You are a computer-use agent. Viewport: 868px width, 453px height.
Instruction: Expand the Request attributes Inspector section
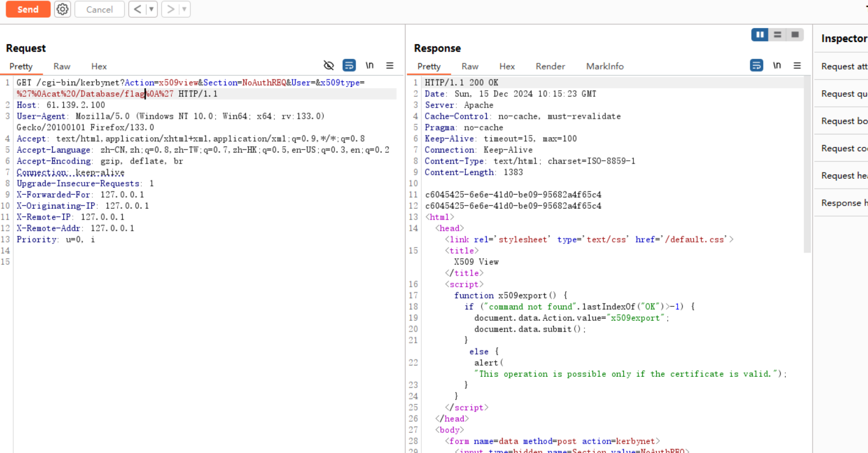coord(842,66)
